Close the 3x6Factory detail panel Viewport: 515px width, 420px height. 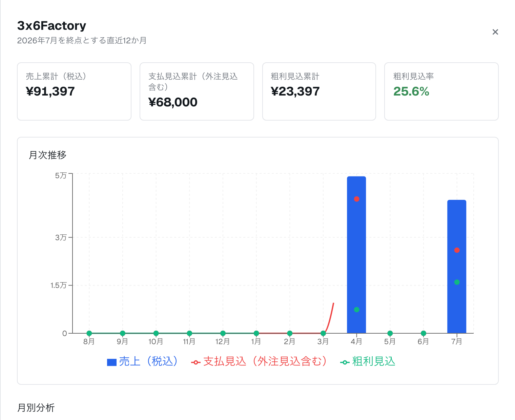pos(495,32)
